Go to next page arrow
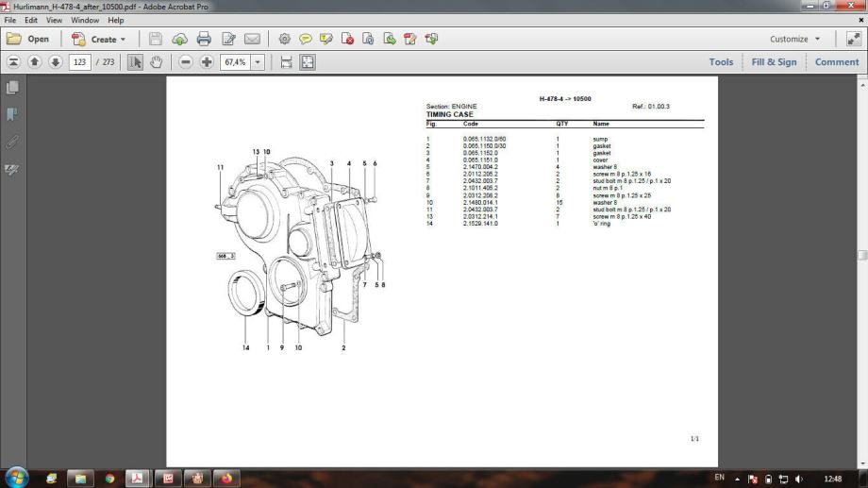868x488 pixels. (56, 62)
